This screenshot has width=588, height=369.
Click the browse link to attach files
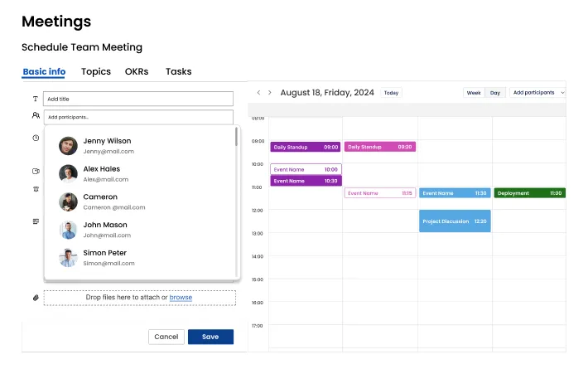pyautogui.click(x=181, y=297)
